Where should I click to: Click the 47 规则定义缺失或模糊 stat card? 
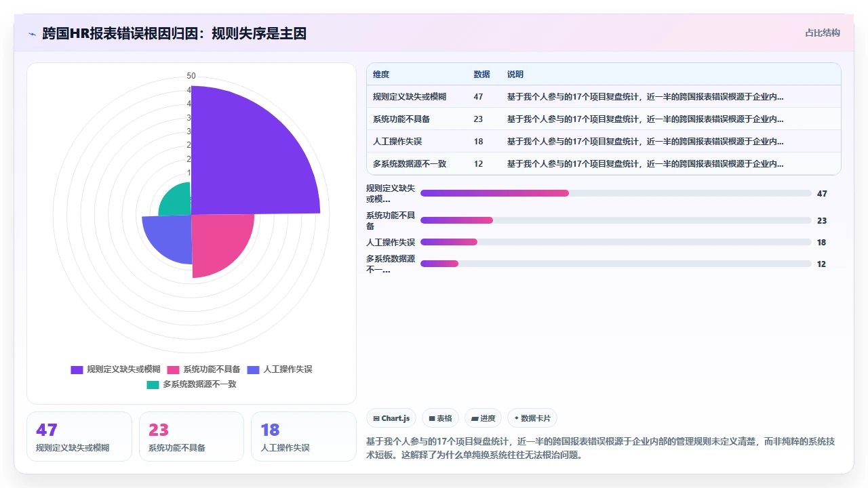79,436
